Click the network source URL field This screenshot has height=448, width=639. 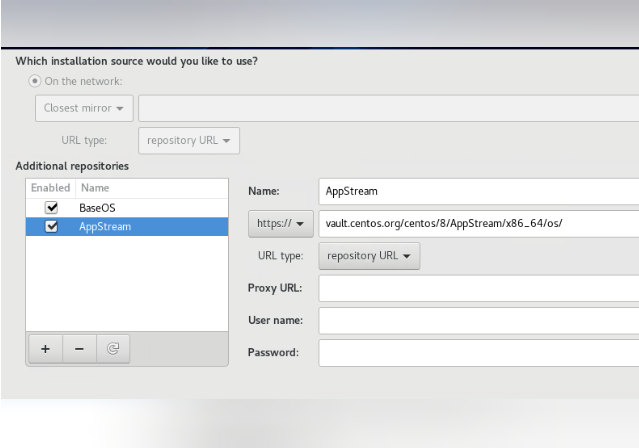[x=389, y=108]
